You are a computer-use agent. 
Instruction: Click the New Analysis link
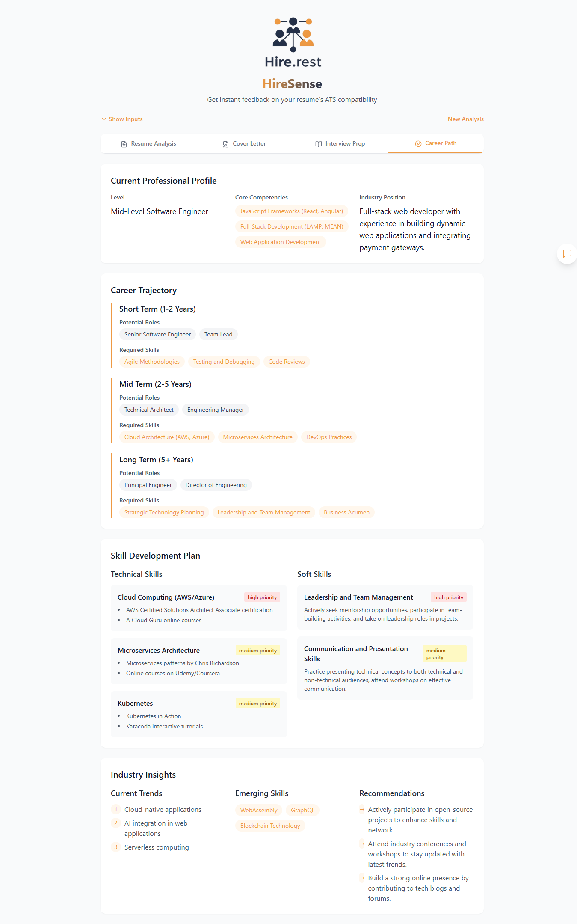(x=465, y=119)
